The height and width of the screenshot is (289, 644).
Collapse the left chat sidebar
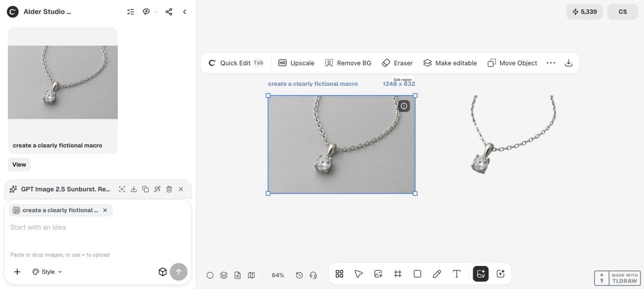(x=185, y=12)
